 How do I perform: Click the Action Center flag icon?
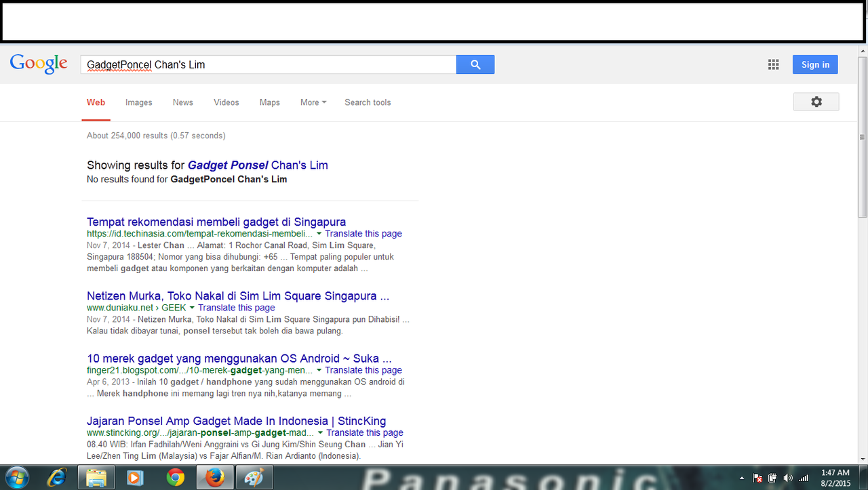coord(758,478)
